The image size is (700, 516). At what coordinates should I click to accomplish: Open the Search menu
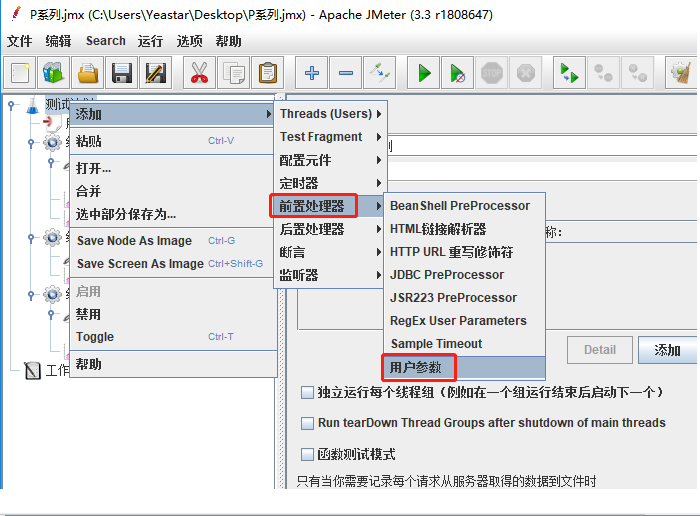[x=106, y=41]
